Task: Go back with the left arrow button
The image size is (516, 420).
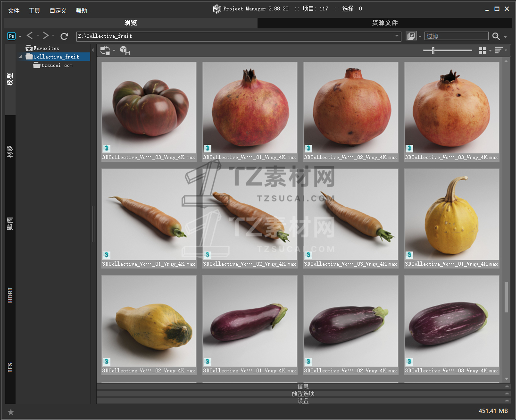Action: pos(30,36)
